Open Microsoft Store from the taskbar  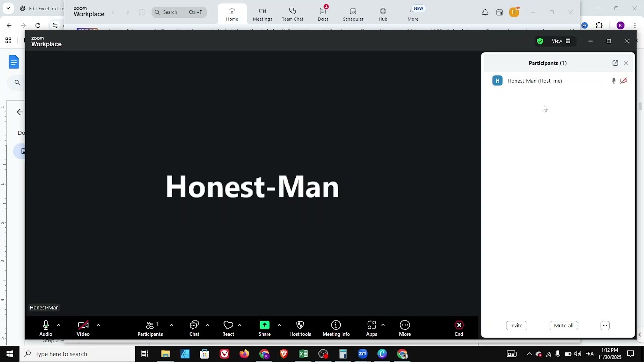coord(205,354)
